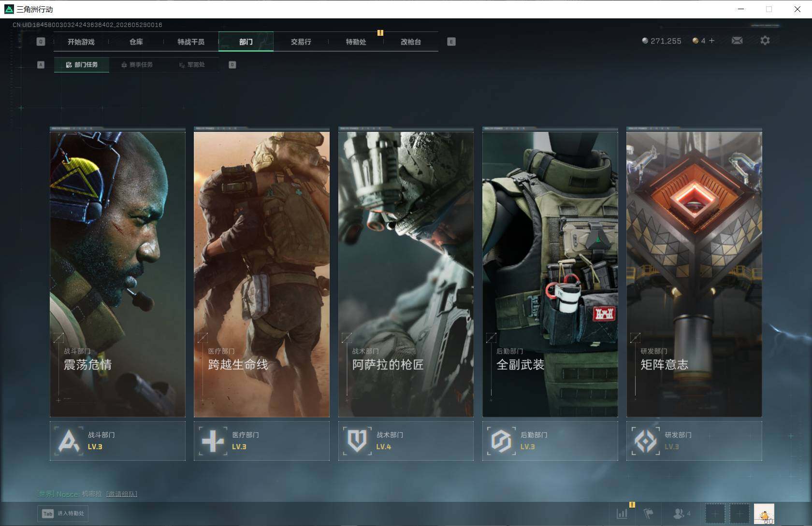Select the 战斗部门 LV.3 panel

click(x=117, y=441)
